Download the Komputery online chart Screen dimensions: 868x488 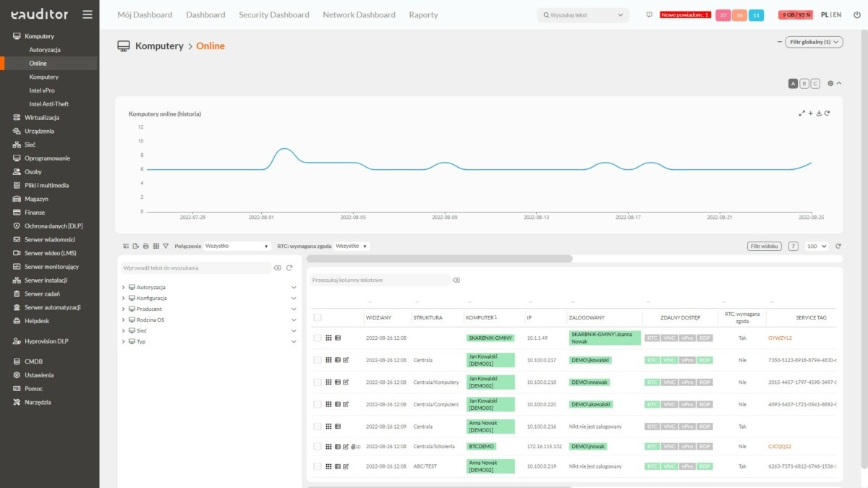[x=817, y=113]
